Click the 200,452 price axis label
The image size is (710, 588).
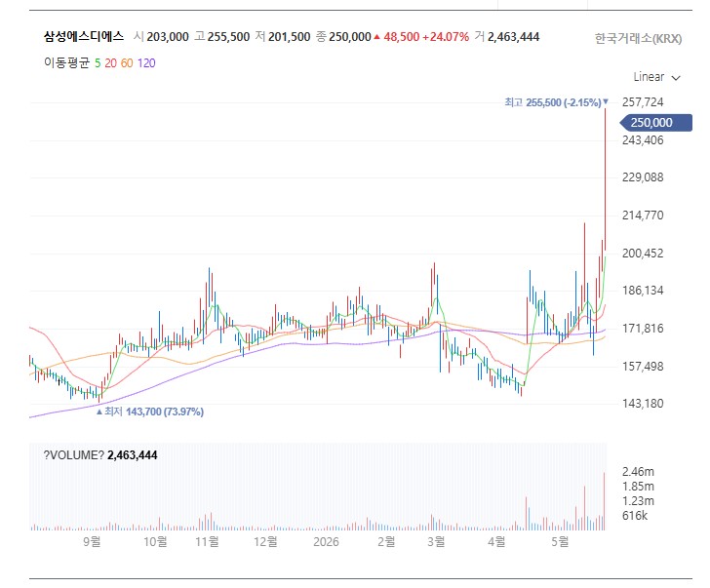coord(643,253)
